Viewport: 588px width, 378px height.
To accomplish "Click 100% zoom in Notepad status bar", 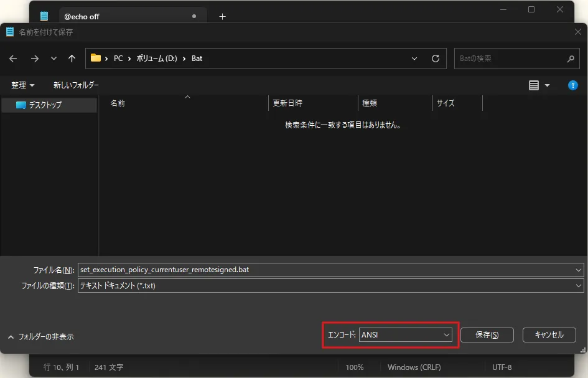I will click(x=355, y=367).
